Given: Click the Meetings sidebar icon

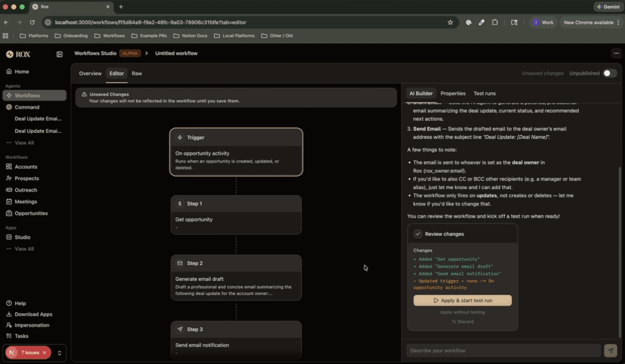Looking at the screenshot, I should (x=9, y=201).
